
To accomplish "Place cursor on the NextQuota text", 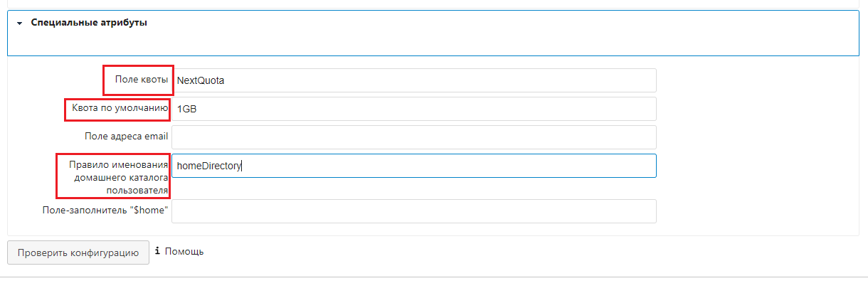I will click(x=201, y=80).
